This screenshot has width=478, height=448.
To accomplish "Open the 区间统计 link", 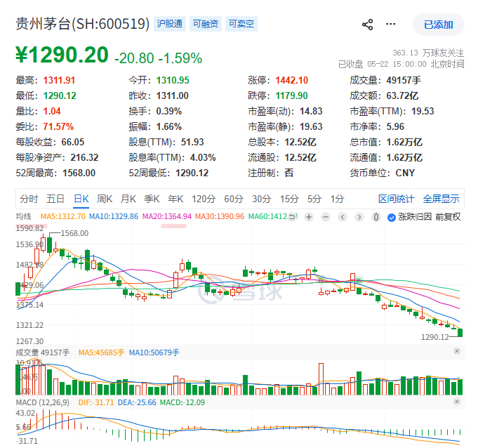I will (397, 199).
